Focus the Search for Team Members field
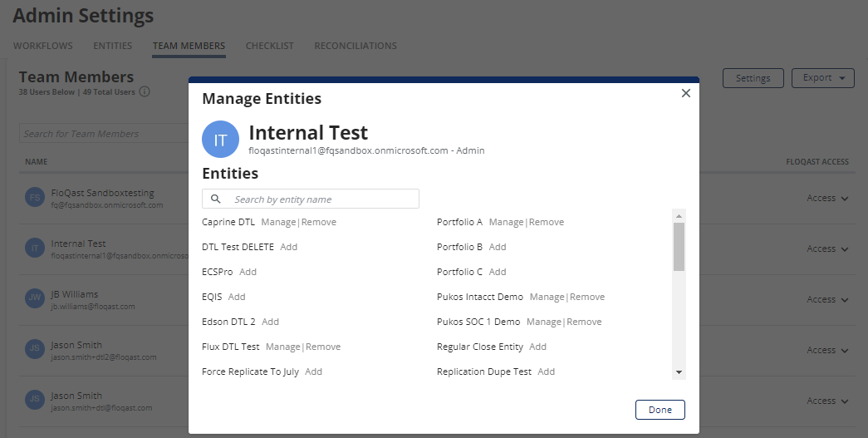 pos(104,134)
